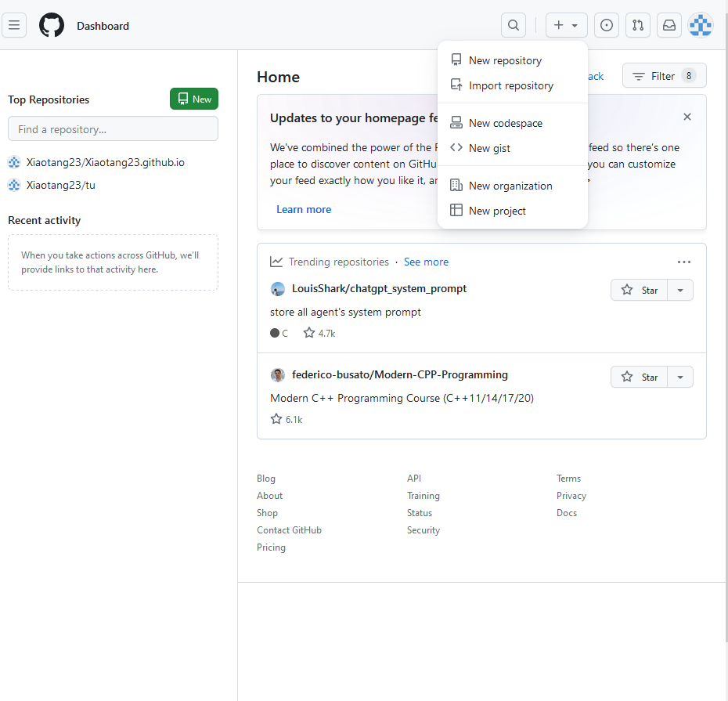
Task: Select New organization from the menu
Action: (513, 186)
